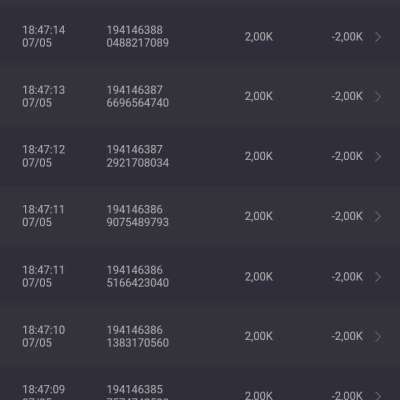Expand chevron on the 6696564740 row
The width and height of the screenshot is (400, 400).
coord(378,97)
